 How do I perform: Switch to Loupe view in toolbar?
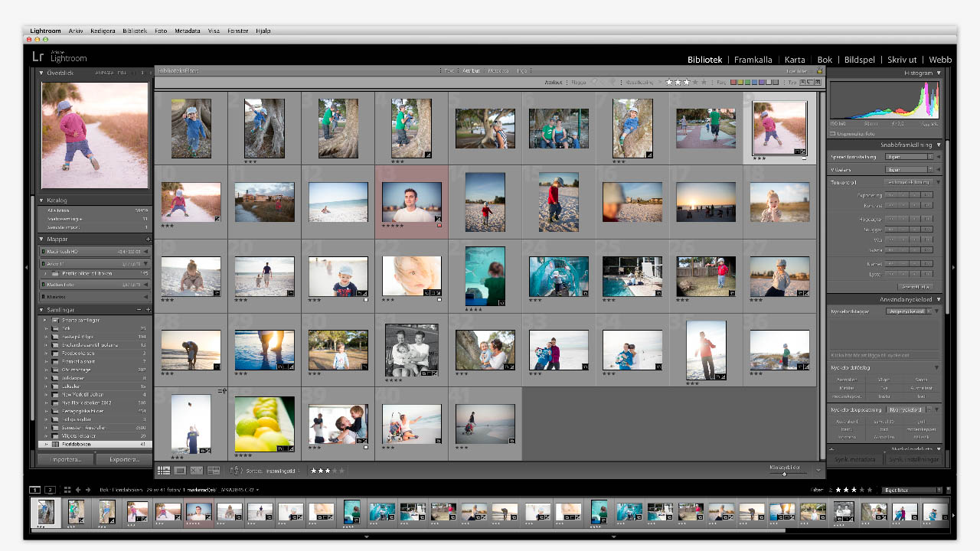click(180, 471)
